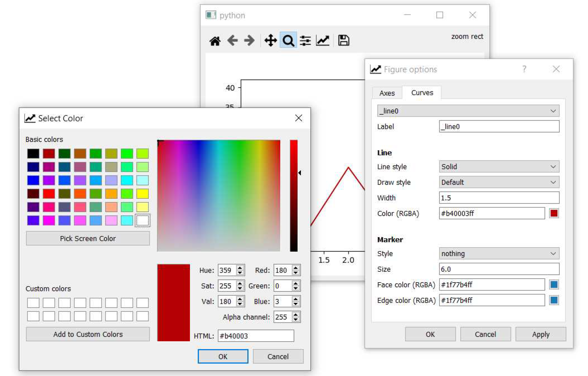Switch to the Axes tab
The height and width of the screenshot is (376, 588).
[x=387, y=93]
